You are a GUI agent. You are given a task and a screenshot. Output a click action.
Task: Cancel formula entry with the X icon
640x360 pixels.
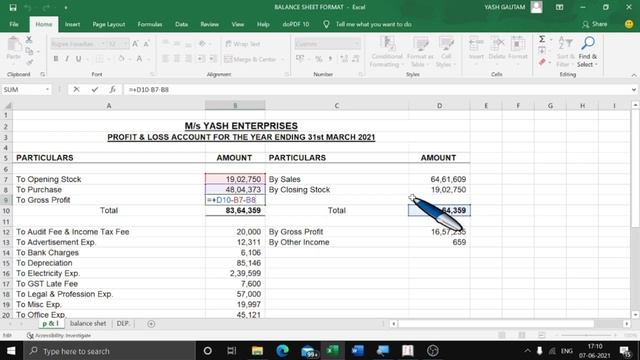point(76,89)
